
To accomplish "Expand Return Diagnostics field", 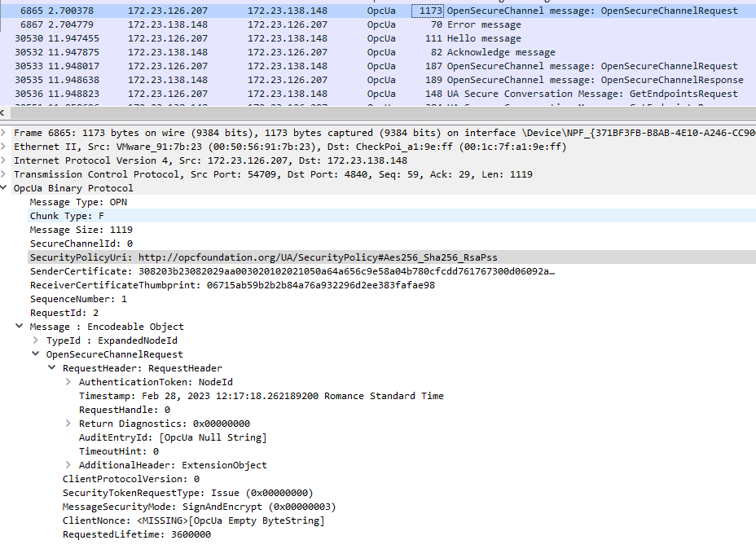I will coord(68,424).
